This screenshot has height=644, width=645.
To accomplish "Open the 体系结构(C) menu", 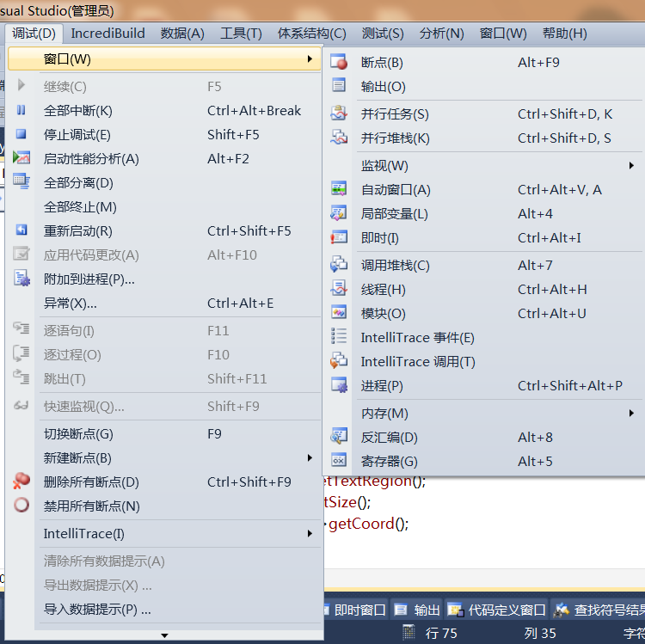I will (312, 34).
